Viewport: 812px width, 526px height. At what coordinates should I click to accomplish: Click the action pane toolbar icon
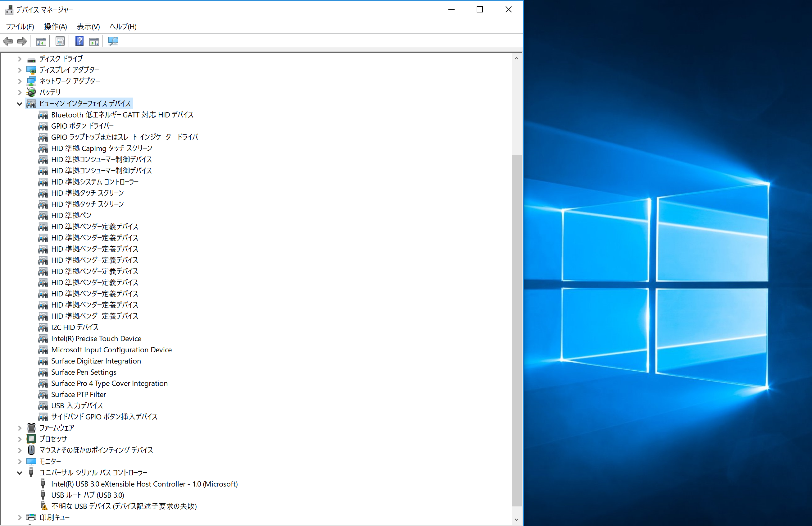(94, 41)
